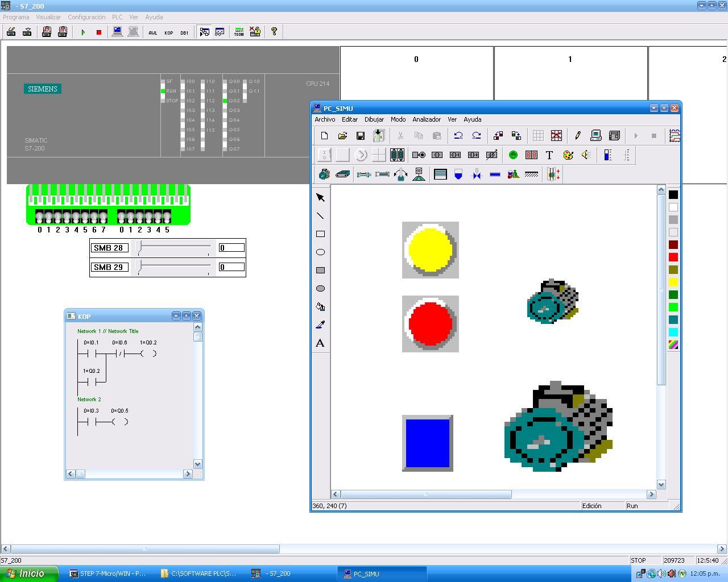Click the SMB 28 analog slider handle
The height and width of the screenshot is (582, 728).
click(139, 247)
